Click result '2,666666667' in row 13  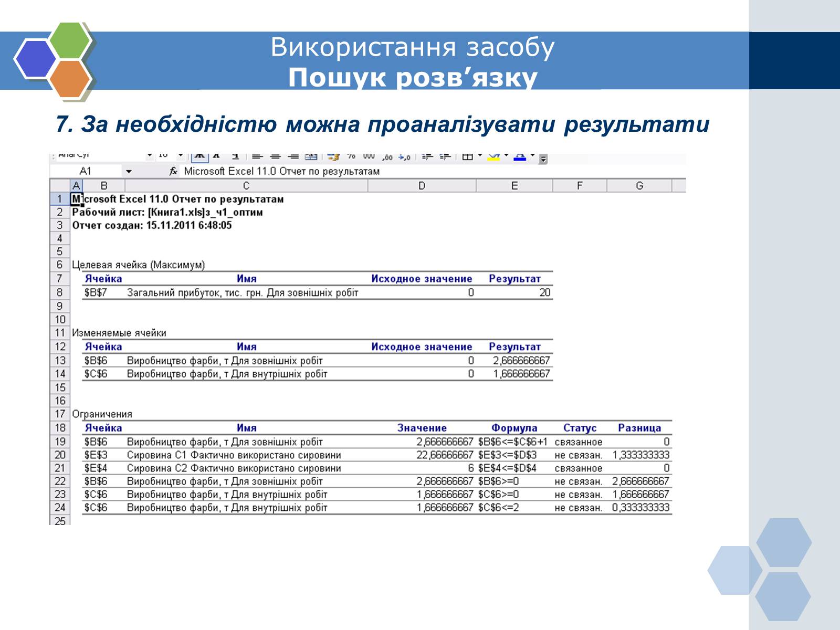coord(521,360)
